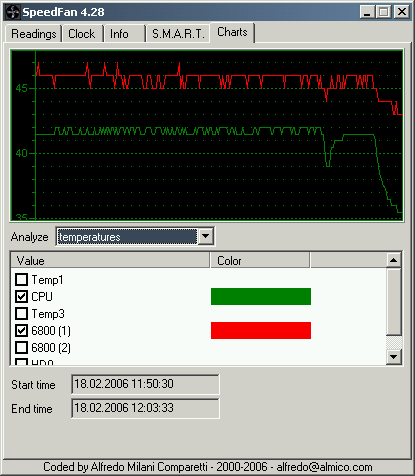
Task: Check the 6800 (2) checkbox
Action: pos(22,347)
